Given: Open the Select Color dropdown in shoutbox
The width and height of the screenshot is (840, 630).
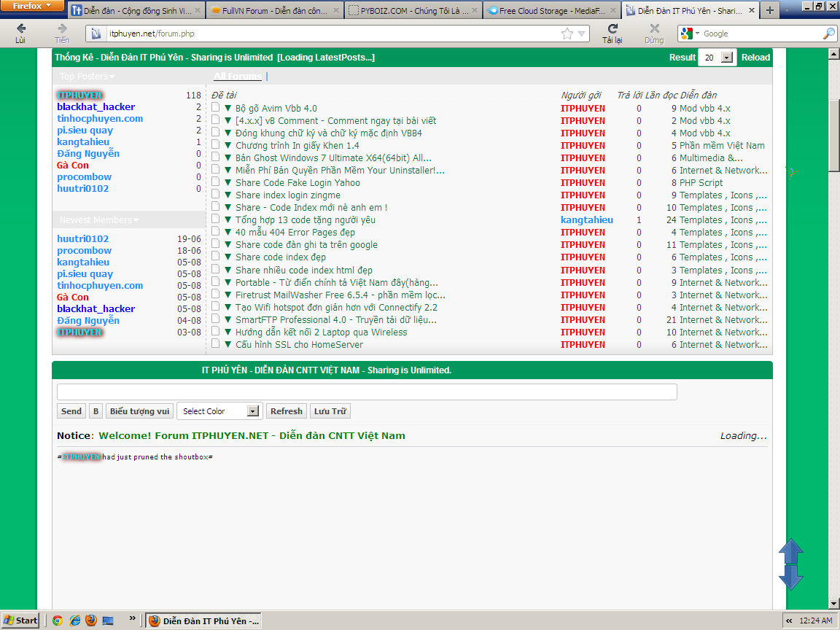Looking at the screenshot, I should [253, 411].
